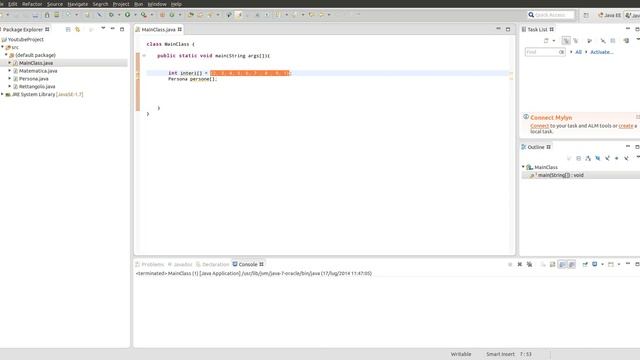Open New Task dropdown arrow in Task List
Screen dimensions: 640x360
553,41
